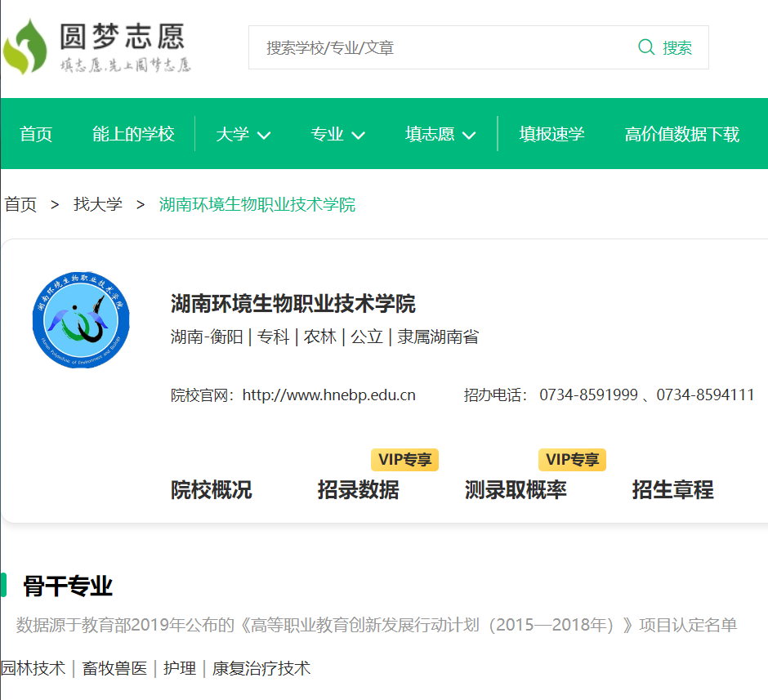Click the 农林 category text

[319, 337]
